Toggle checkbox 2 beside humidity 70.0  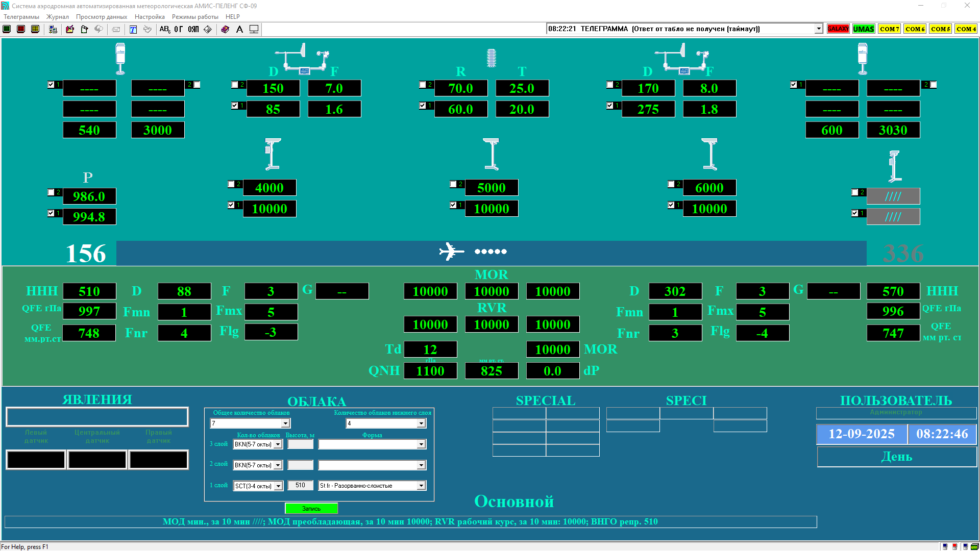(423, 85)
